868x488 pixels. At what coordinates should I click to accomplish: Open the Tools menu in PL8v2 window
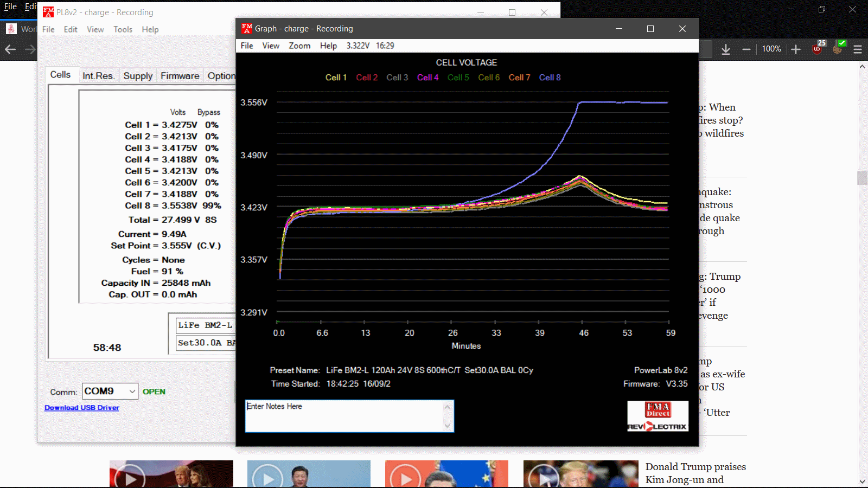pyautogui.click(x=123, y=29)
